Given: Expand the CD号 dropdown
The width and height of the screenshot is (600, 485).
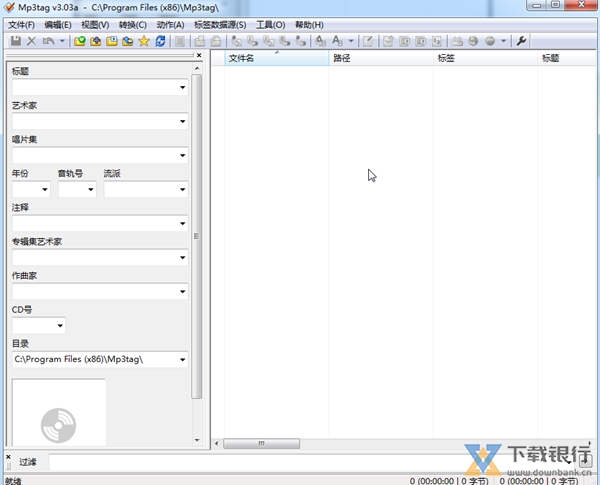Looking at the screenshot, I should (x=60, y=326).
